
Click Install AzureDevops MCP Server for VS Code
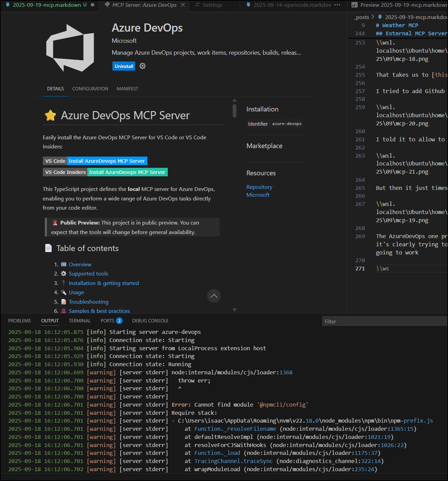click(x=107, y=161)
